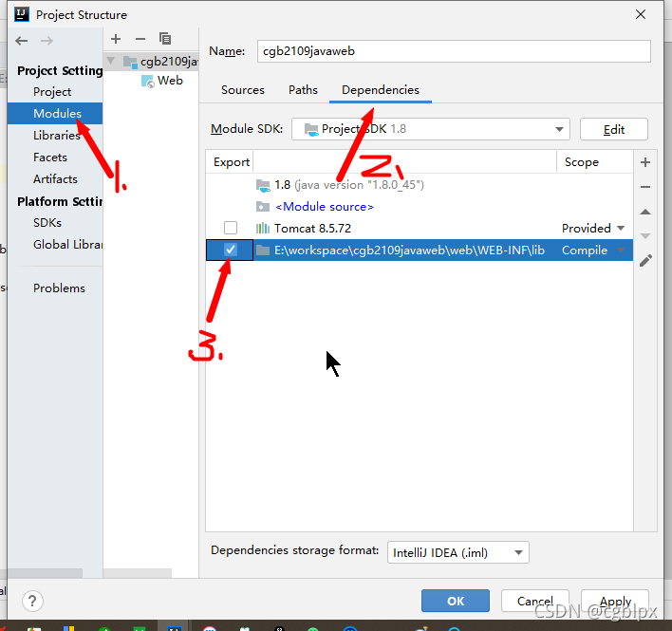Click the OK button
Viewport: 672px width, 631px height.
tap(456, 601)
